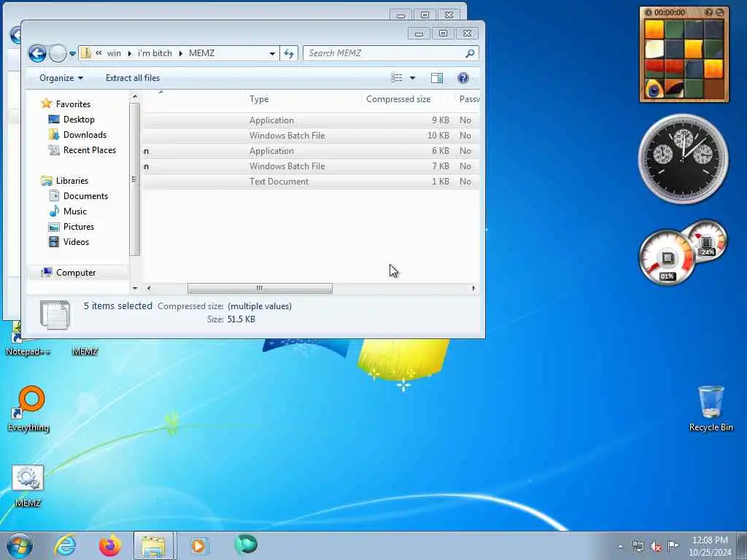Click the CPU meter gadget
Viewport: 747px width, 560px height.
pyautogui.click(x=667, y=257)
